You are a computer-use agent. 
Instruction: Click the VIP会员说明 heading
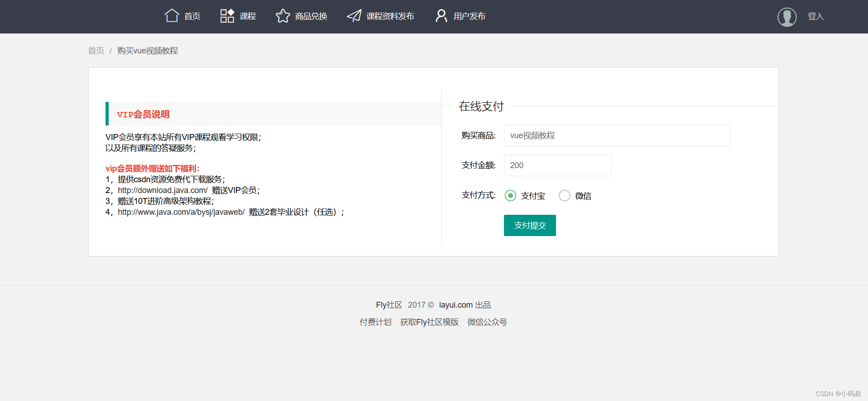tap(143, 114)
